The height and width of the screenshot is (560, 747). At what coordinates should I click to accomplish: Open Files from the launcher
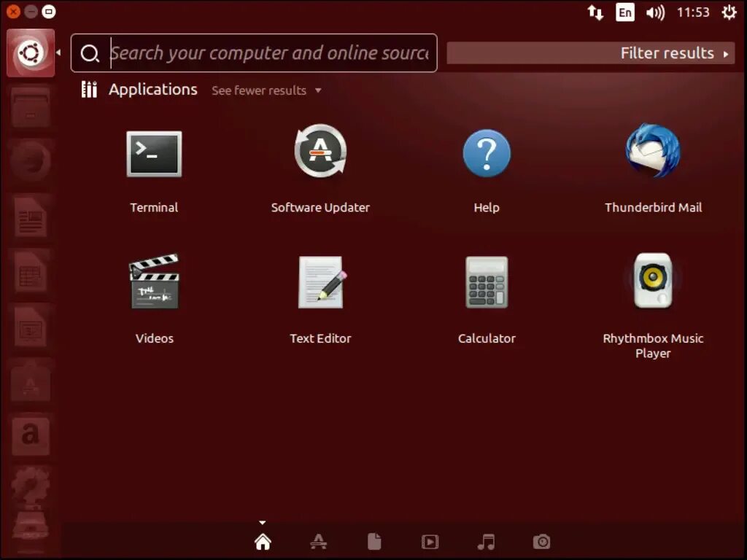pyautogui.click(x=31, y=108)
